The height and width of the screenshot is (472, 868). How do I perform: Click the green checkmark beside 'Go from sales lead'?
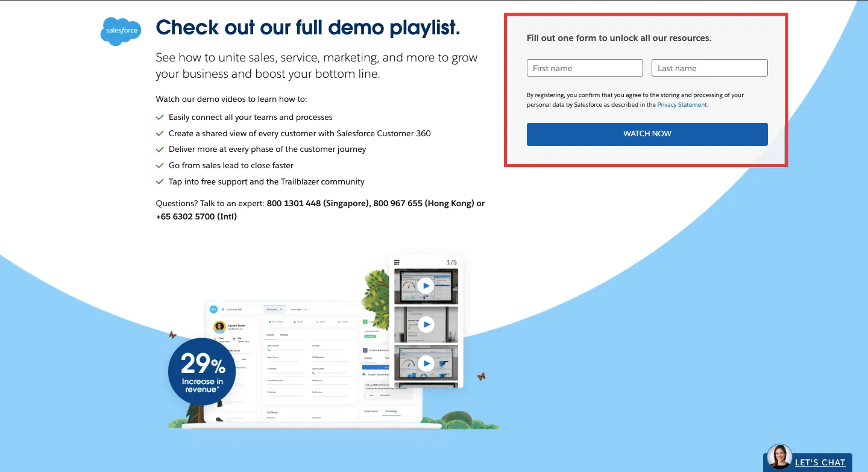pos(160,165)
